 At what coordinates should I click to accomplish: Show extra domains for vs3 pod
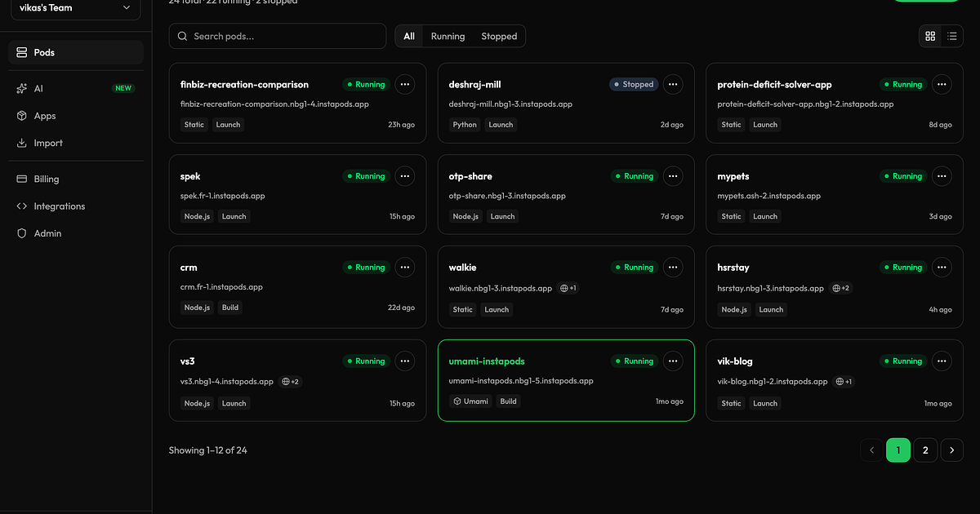point(290,382)
